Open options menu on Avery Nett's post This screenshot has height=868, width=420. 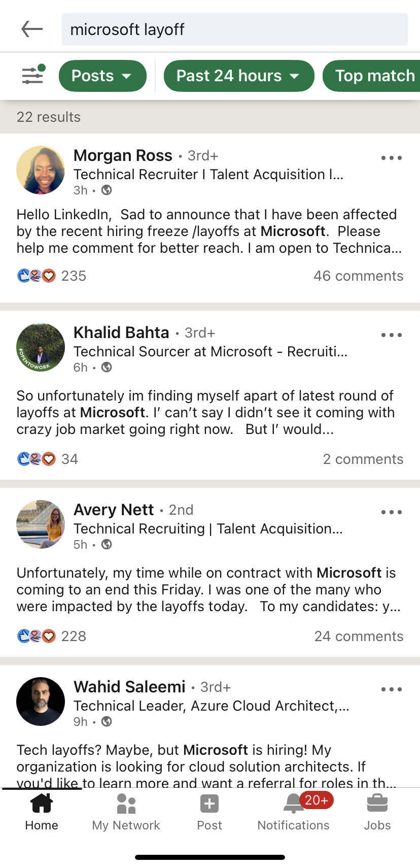(391, 512)
